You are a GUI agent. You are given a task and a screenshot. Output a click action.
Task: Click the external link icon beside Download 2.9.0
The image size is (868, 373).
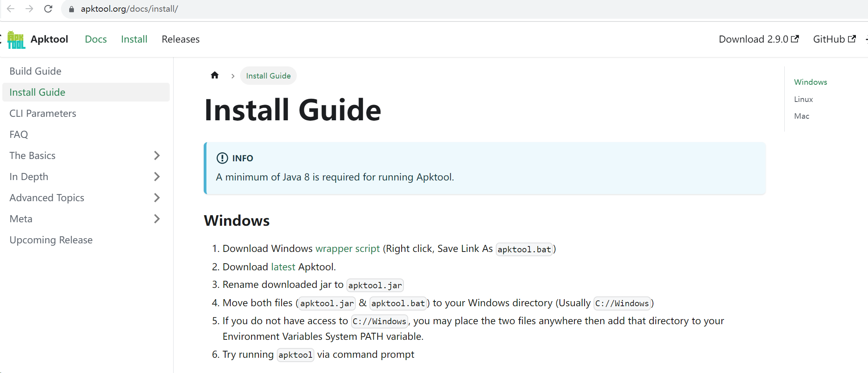(795, 39)
